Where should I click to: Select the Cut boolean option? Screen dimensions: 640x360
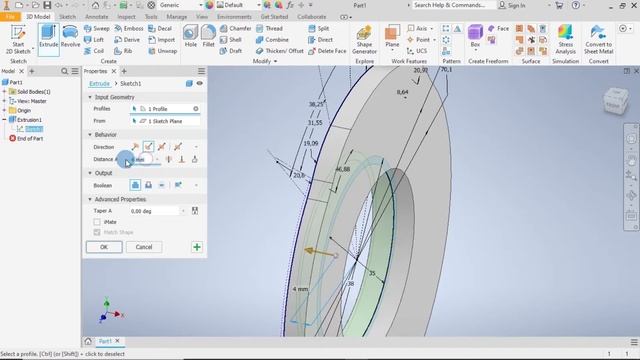click(149, 185)
